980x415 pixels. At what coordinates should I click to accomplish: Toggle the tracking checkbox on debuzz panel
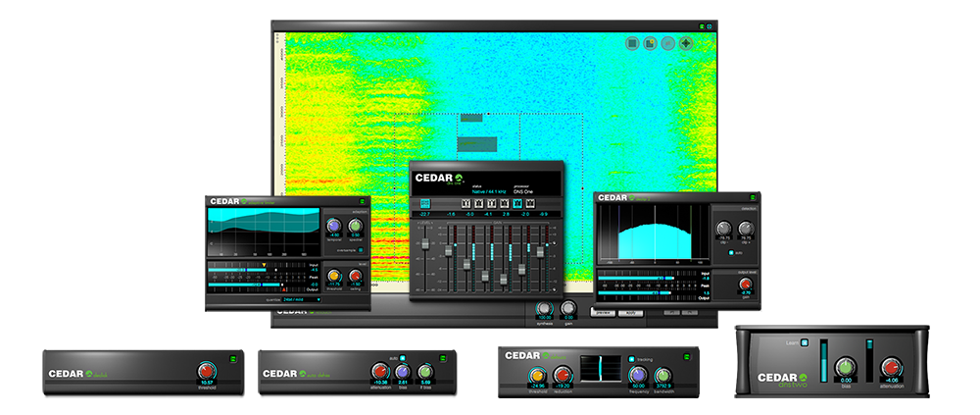click(x=631, y=359)
